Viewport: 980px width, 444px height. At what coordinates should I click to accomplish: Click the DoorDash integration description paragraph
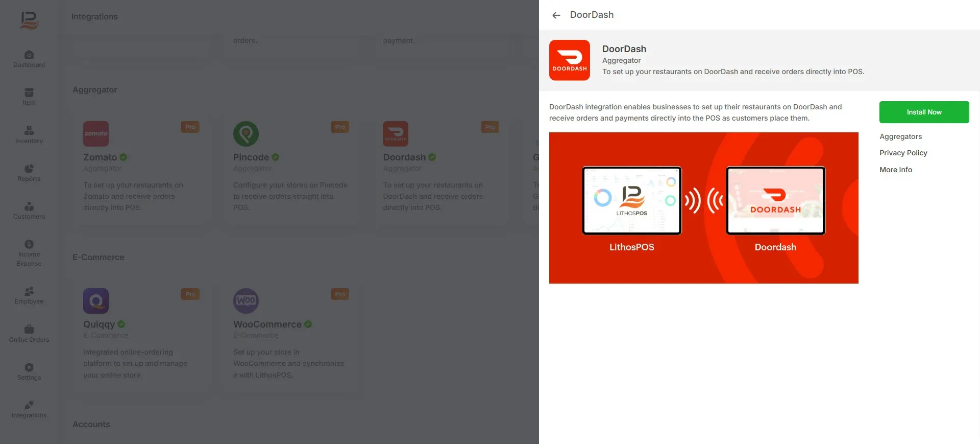[696, 112]
